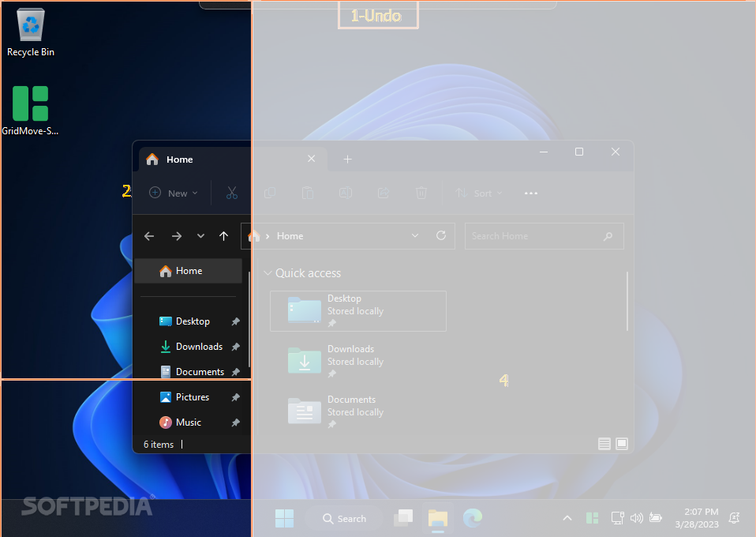The image size is (756, 537).
Task: Click the battery power tray icon
Action: 656,518
